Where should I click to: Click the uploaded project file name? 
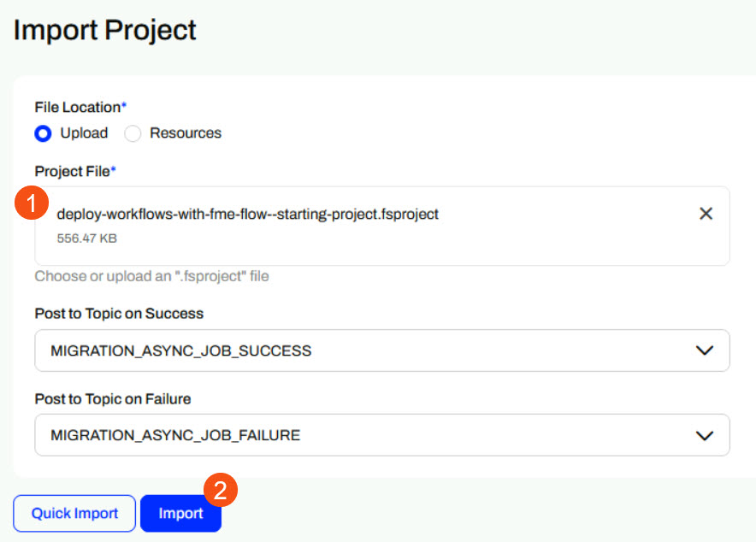(x=247, y=214)
